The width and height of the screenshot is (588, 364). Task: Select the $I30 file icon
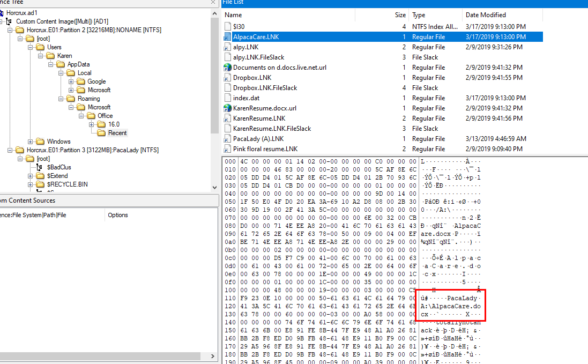click(227, 27)
